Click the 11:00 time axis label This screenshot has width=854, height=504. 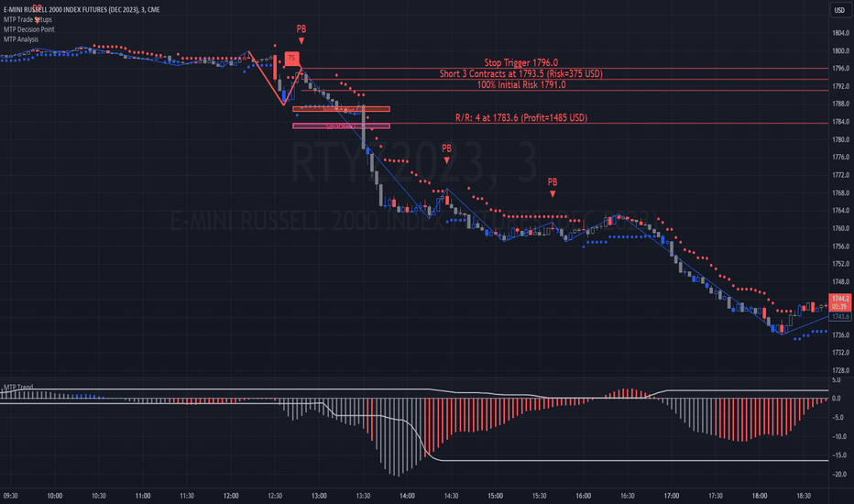coord(143,496)
